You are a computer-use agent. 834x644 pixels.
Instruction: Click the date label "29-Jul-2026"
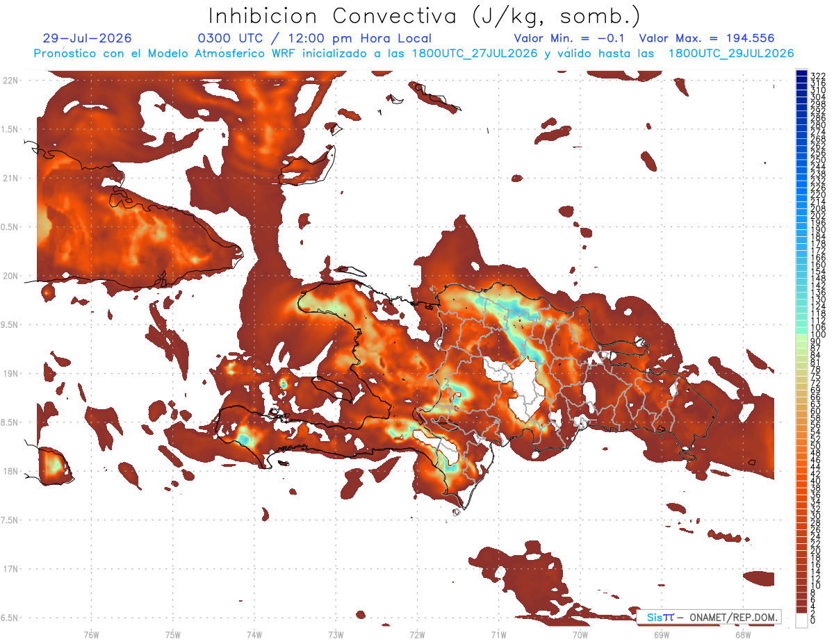[x=87, y=39]
